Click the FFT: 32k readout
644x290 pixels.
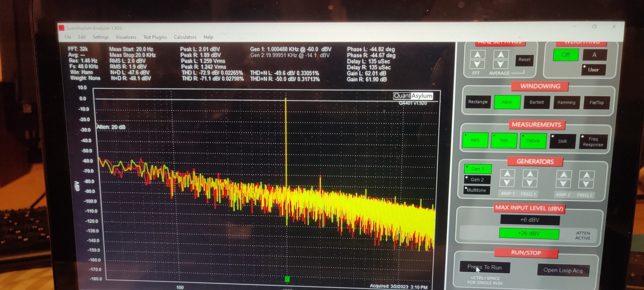[78, 49]
